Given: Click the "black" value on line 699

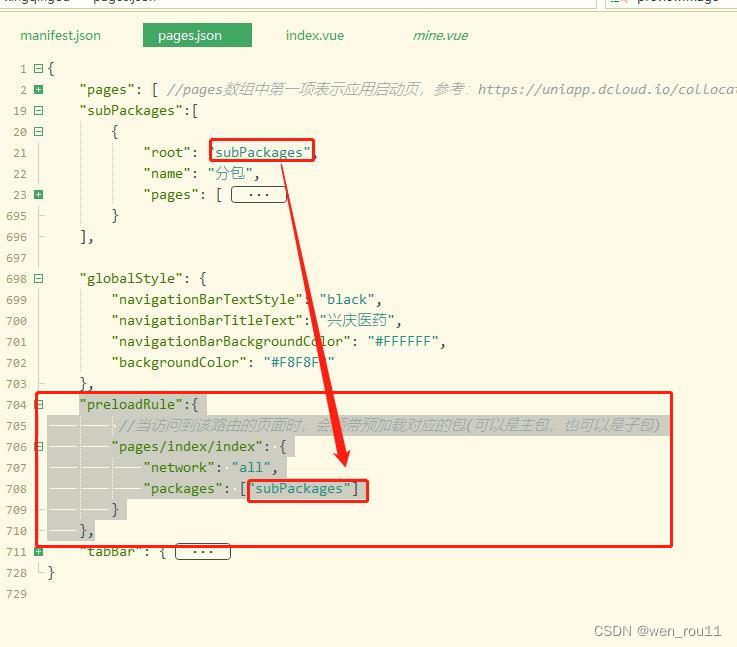Looking at the screenshot, I should pos(347,300).
